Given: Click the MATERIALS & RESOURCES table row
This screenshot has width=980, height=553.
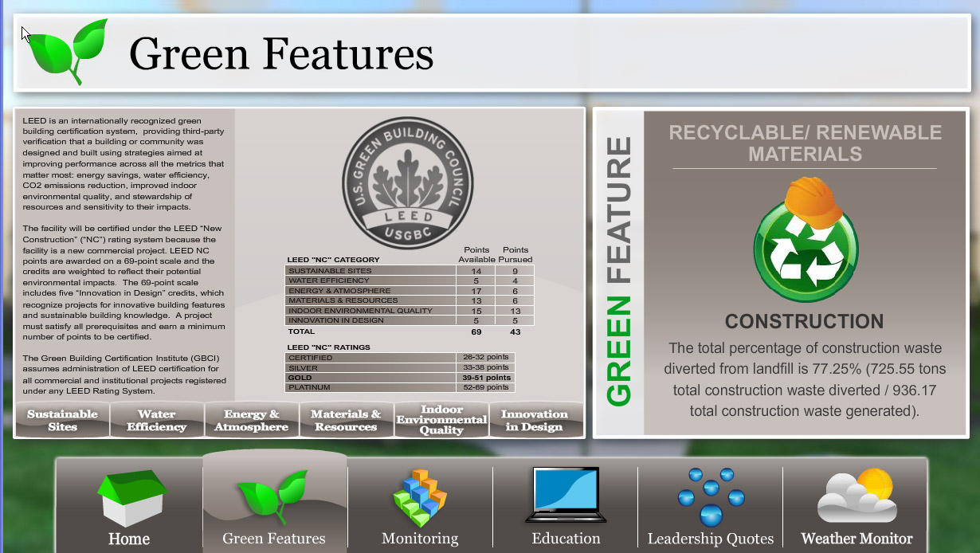Looking at the screenshot, I should 410,300.
